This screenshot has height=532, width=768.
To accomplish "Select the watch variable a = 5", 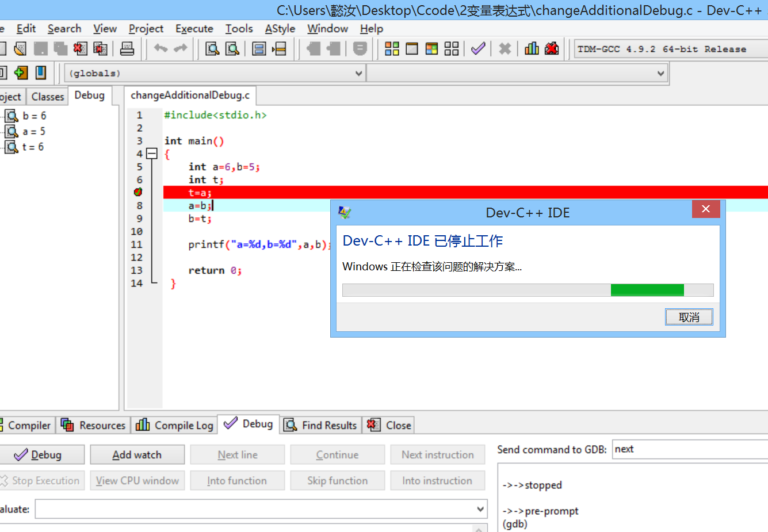I will tap(34, 131).
